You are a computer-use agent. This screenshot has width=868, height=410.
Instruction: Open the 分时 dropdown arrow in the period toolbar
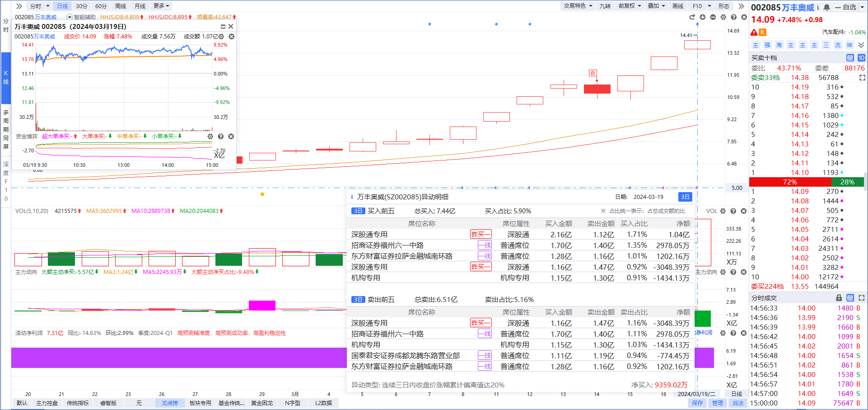[47, 6]
